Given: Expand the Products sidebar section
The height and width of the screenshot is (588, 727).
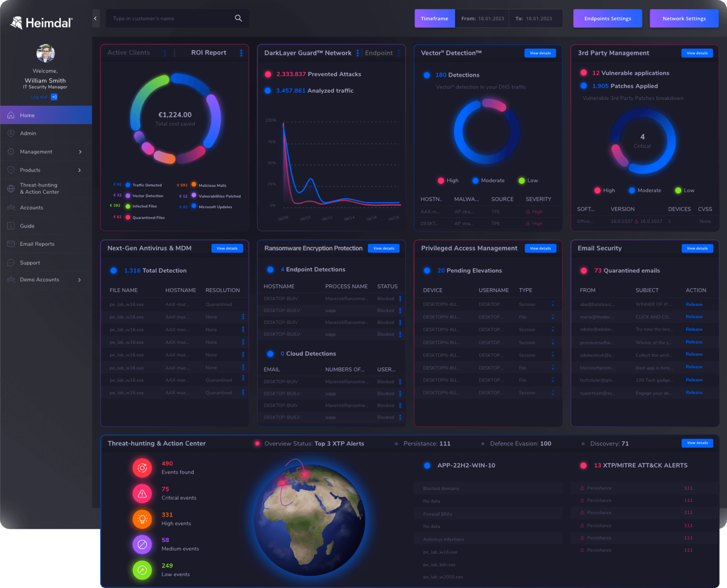Looking at the screenshot, I should [80, 170].
